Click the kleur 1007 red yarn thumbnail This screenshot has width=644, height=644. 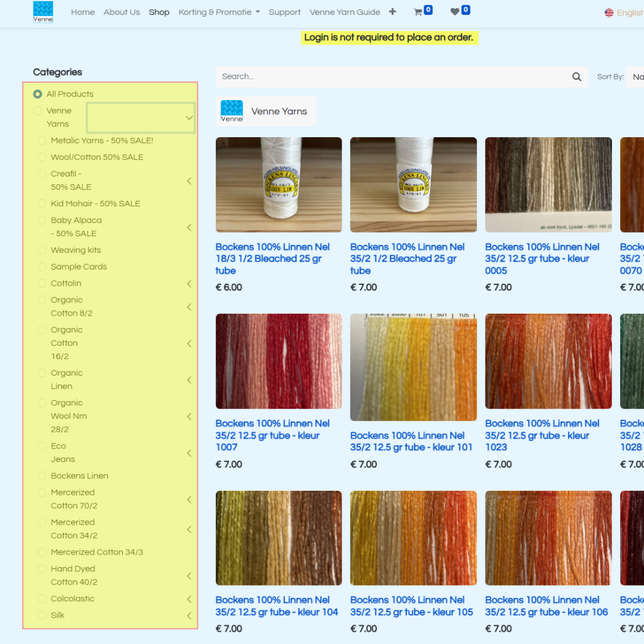(x=279, y=361)
